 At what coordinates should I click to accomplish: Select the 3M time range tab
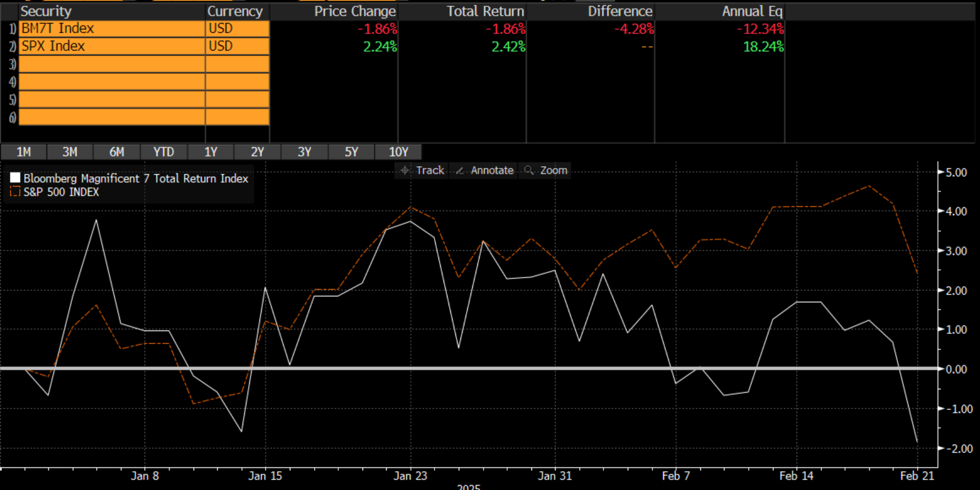point(70,152)
